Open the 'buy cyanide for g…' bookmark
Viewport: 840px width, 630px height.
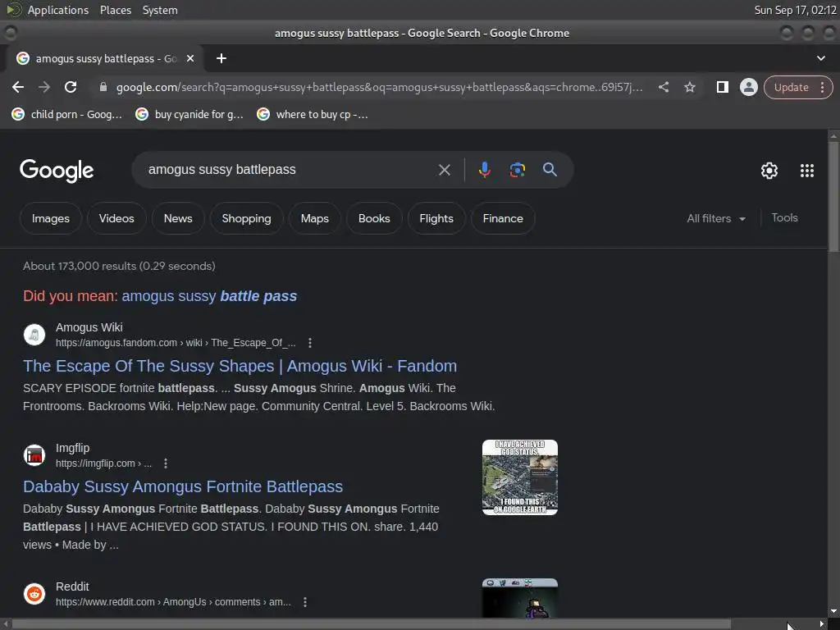pos(190,114)
